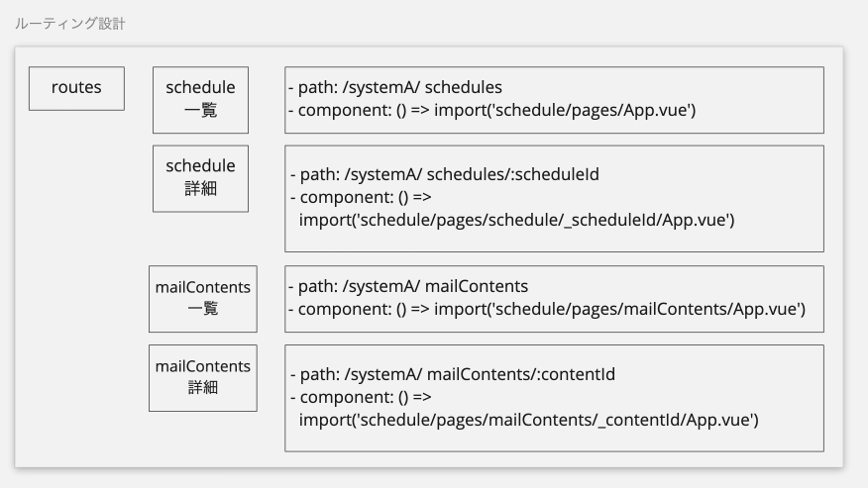Click 一覧 text under the mailContents label
Viewport: 868px width, 488px height.
202,309
